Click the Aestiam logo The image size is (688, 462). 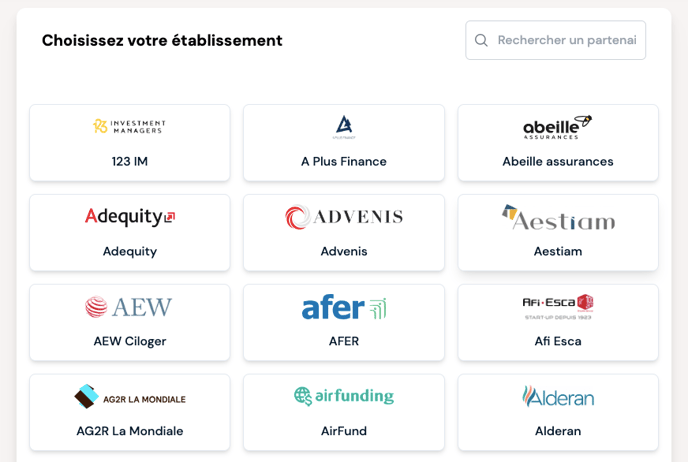(558, 217)
